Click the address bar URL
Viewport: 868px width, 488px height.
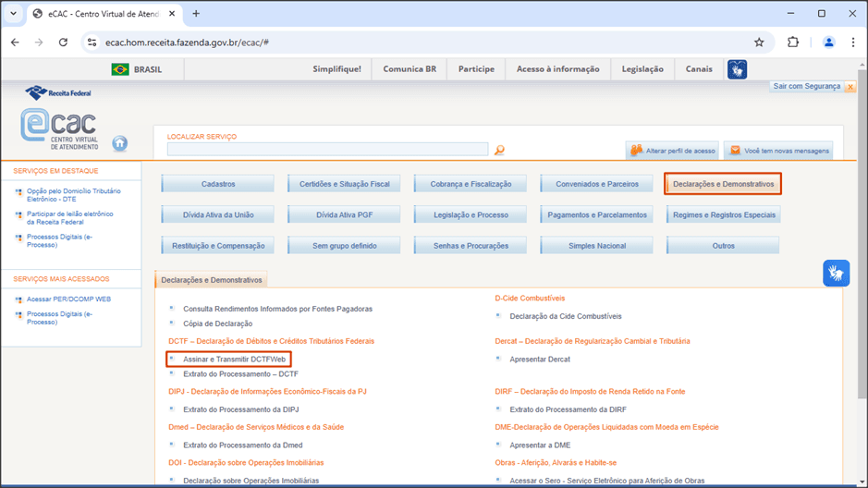(187, 43)
